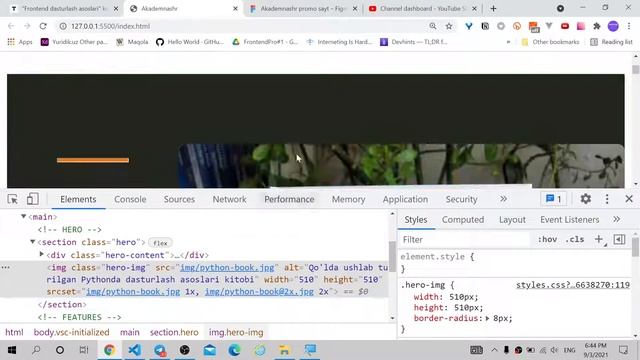Open Windows Start menu
Viewport: 640px width, 360px height.
pos(11,350)
